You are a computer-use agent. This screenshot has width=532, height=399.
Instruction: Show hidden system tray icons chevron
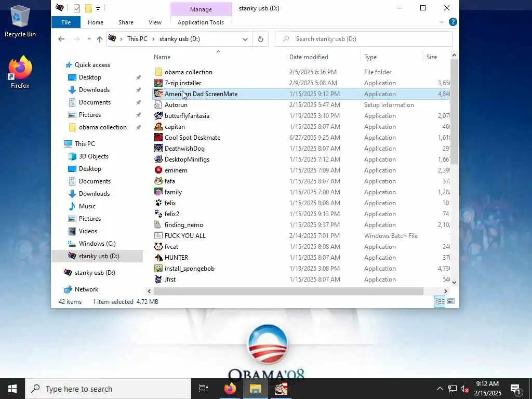(x=440, y=389)
